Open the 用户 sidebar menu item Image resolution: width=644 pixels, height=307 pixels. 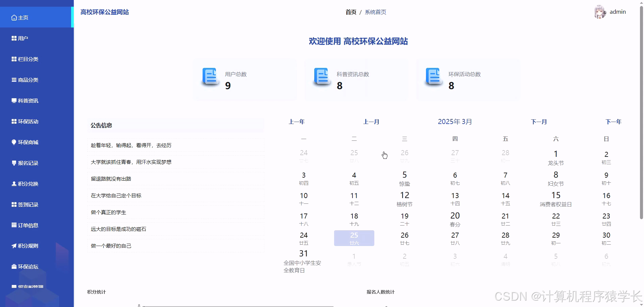pyautogui.click(x=37, y=38)
